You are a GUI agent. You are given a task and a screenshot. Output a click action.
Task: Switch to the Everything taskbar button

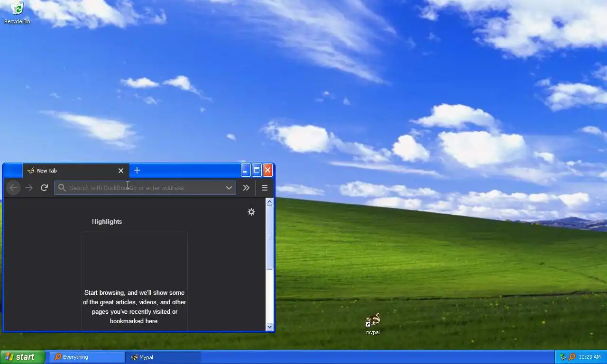pos(87,357)
